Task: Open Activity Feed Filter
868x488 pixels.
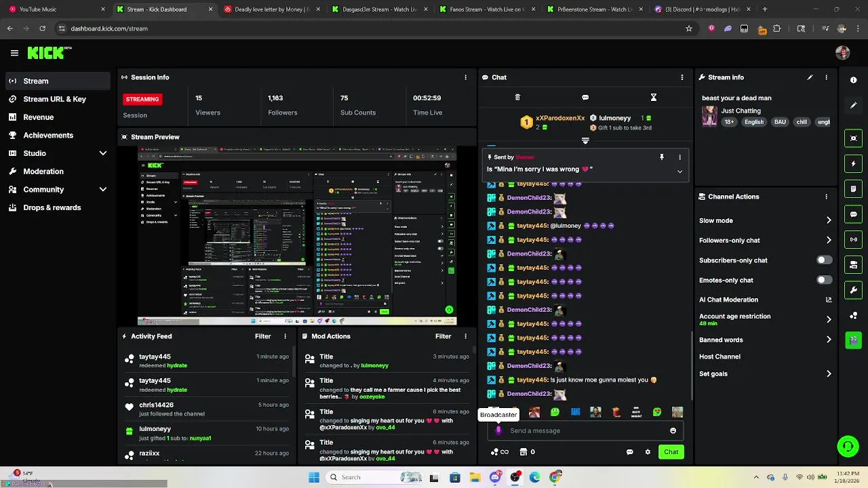Action: (262, 336)
